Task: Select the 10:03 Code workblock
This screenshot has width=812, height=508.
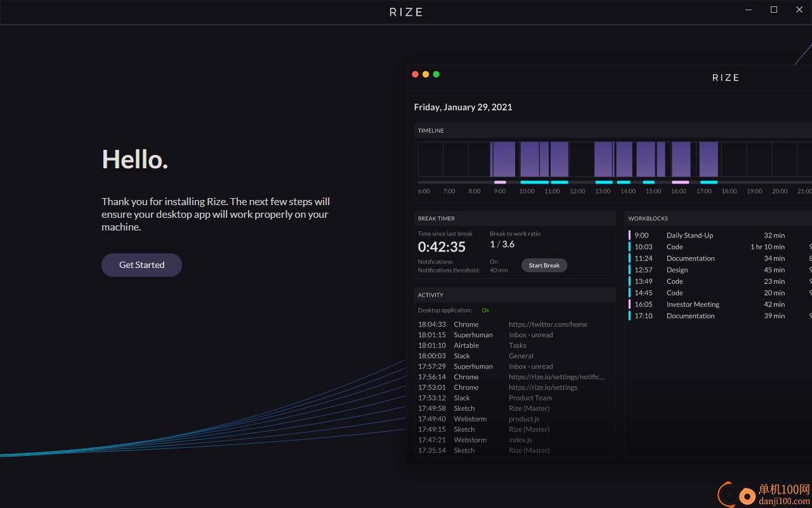Action: (720, 246)
